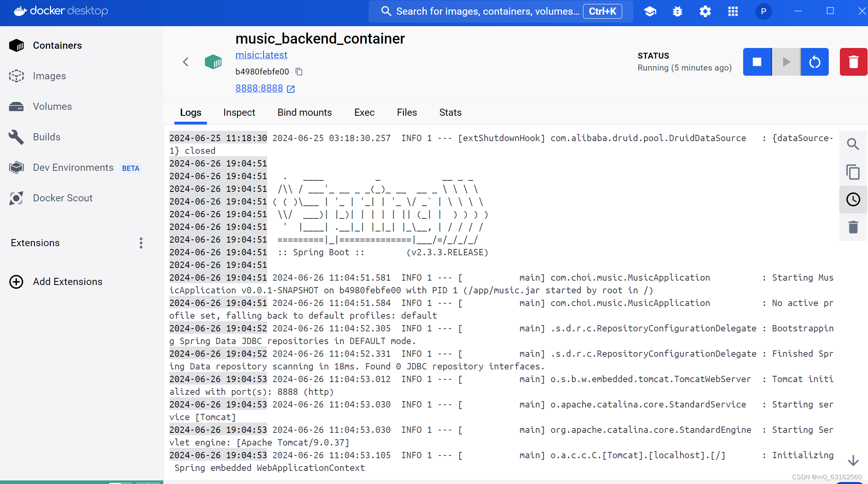Open the Stats tab
868x484 pixels.
coord(450,113)
